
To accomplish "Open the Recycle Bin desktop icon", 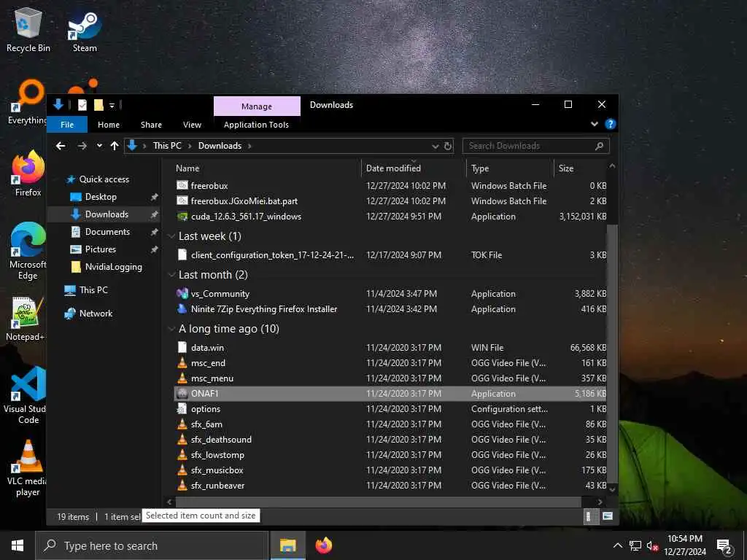I will pos(28,29).
